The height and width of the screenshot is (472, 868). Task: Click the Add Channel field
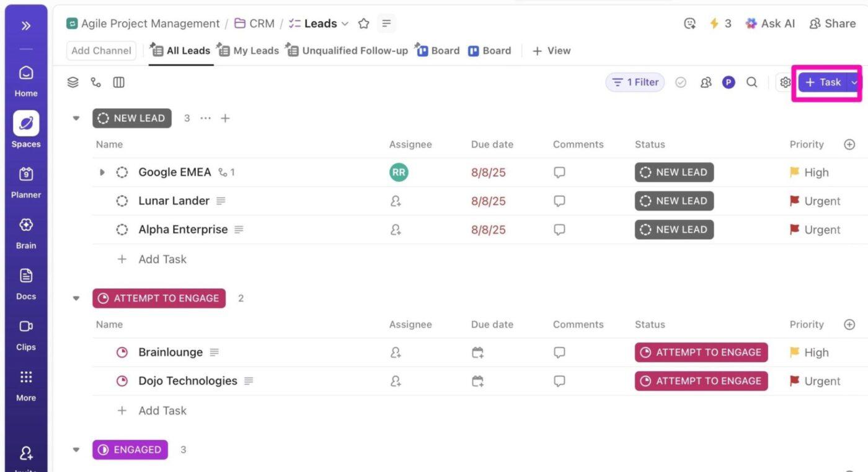101,50
